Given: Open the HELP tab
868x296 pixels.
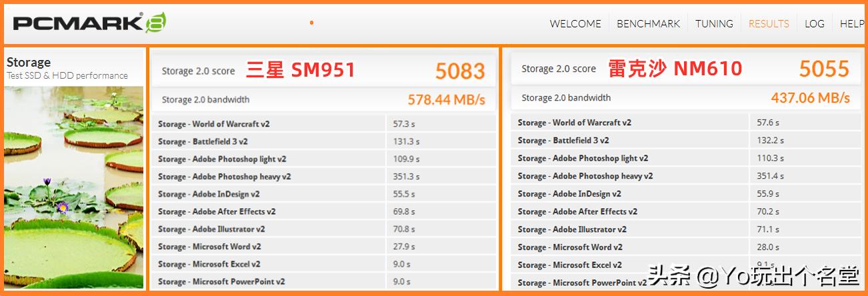Looking at the screenshot, I should point(851,23).
